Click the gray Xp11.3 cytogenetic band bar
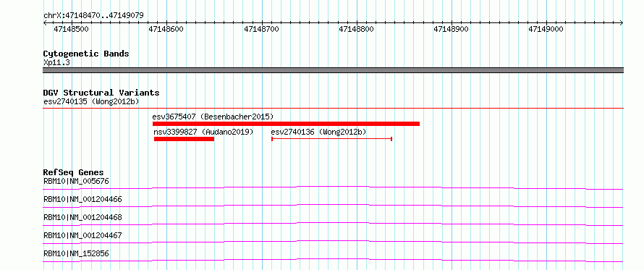Image resolution: width=644 pixels, height=270 pixels. click(333, 70)
